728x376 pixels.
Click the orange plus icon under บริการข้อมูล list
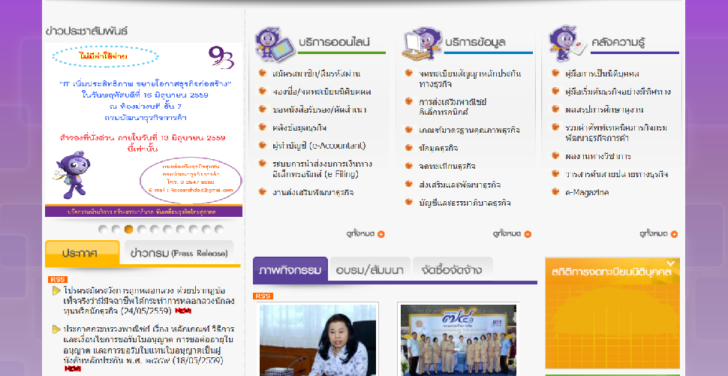(x=527, y=234)
